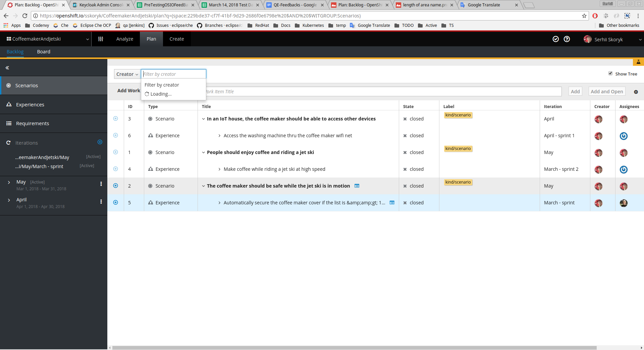Screen dimensions: 644x350
Task: Expand the Access the washing machine row
Action: pos(219,136)
